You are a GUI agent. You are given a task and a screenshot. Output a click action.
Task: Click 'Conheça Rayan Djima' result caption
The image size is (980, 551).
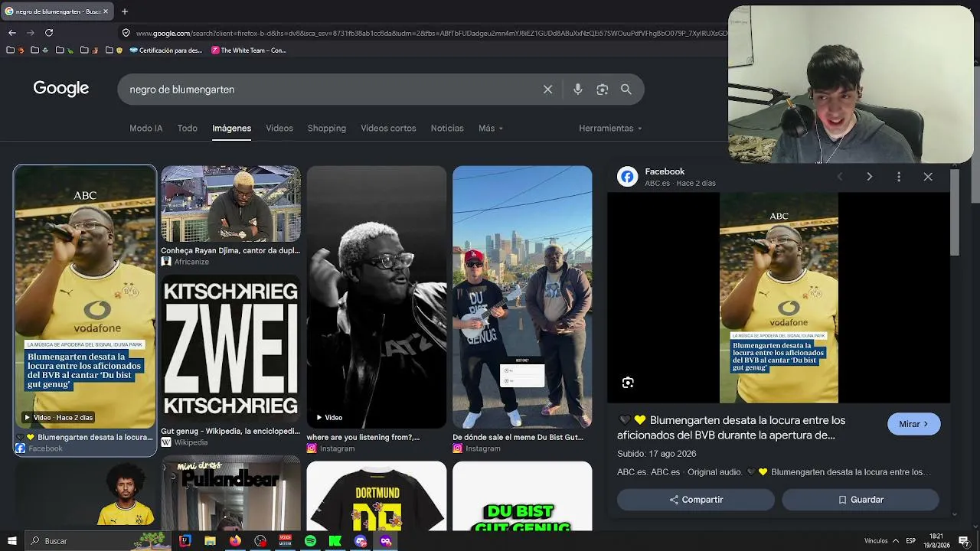pos(230,250)
